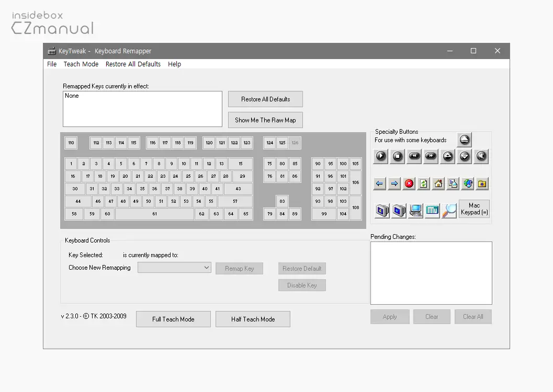Image resolution: width=553 pixels, height=392 pixels.
Task: Click the Eject specialty button
Action: click(x=464, y=139)
